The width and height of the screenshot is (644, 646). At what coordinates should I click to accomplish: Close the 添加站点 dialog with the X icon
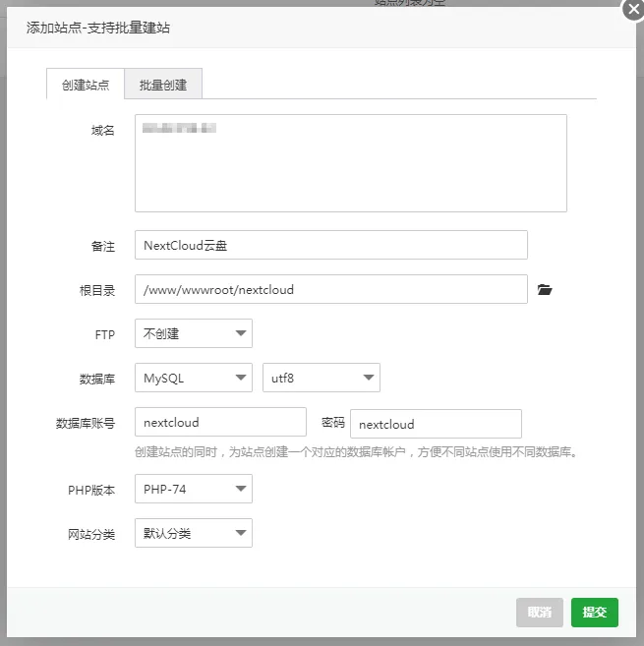(634, 11)
